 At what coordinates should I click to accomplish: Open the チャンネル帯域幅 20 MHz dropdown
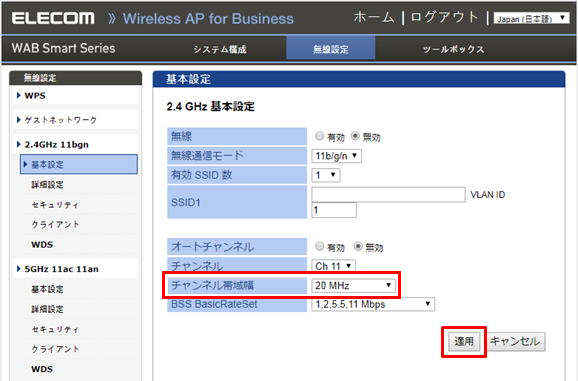[x=353, y=286]
